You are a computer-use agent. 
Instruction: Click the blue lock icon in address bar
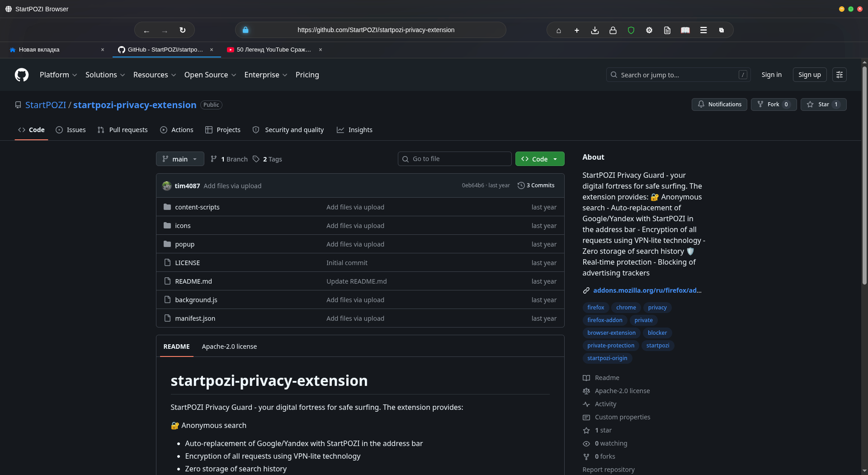click(245, 30)
